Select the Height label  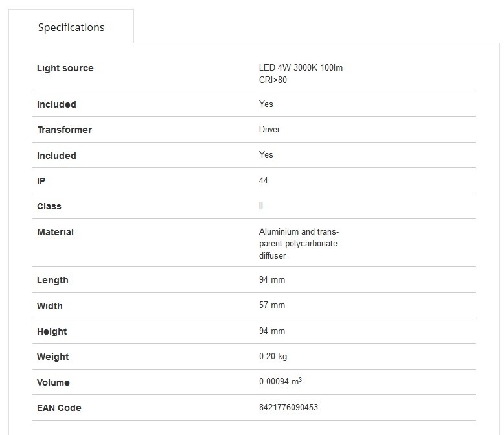click(x=52, y=331)
